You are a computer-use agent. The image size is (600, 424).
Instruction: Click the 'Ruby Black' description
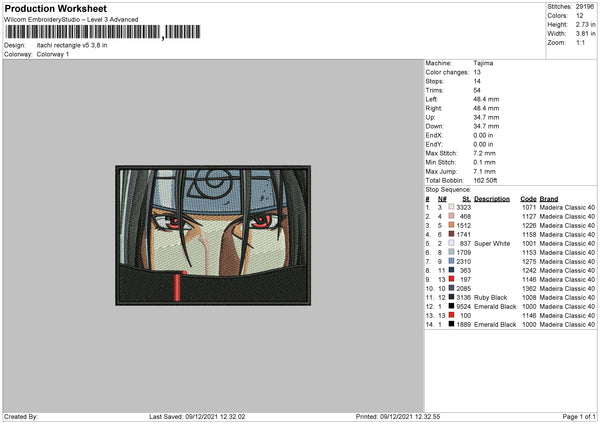click(x=491, y=297)
